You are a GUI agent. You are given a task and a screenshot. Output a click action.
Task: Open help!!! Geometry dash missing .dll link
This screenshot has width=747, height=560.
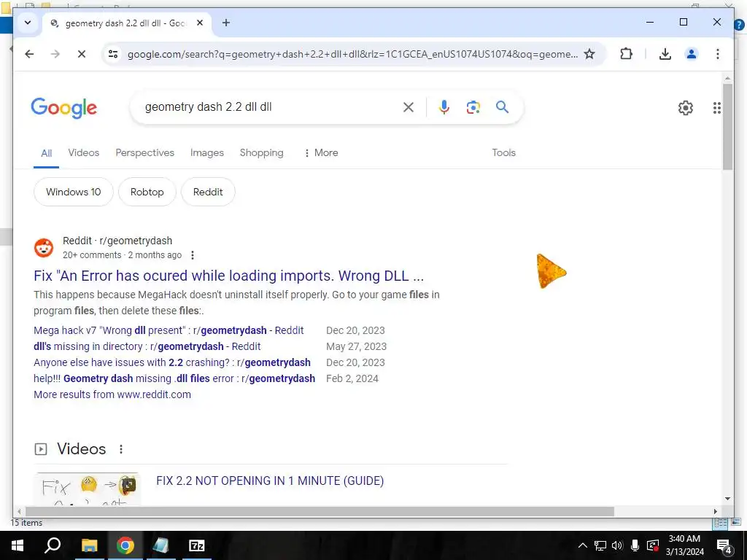pyautogui.click(x=174, y=378)
